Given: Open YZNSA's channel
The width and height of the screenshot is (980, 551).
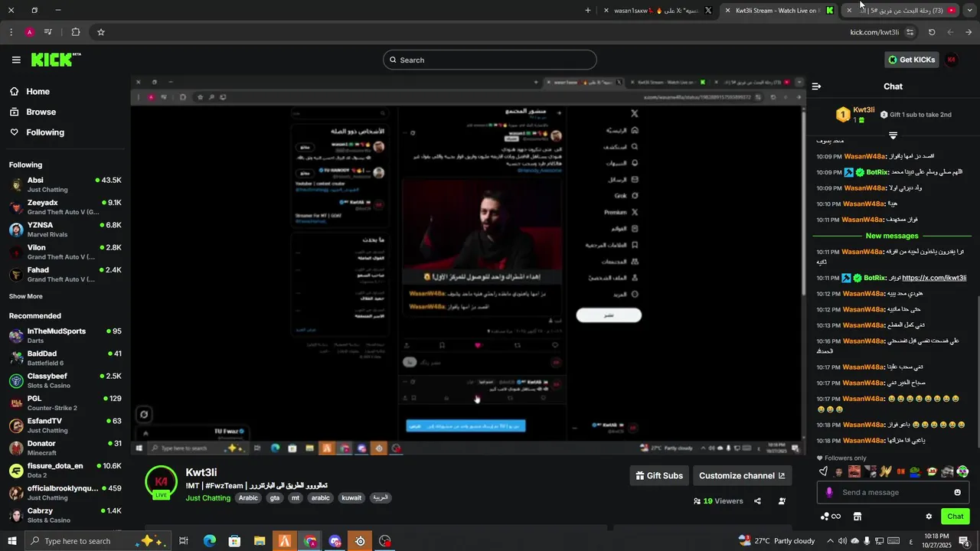Looking at the screenshot, I should [65, 230].
